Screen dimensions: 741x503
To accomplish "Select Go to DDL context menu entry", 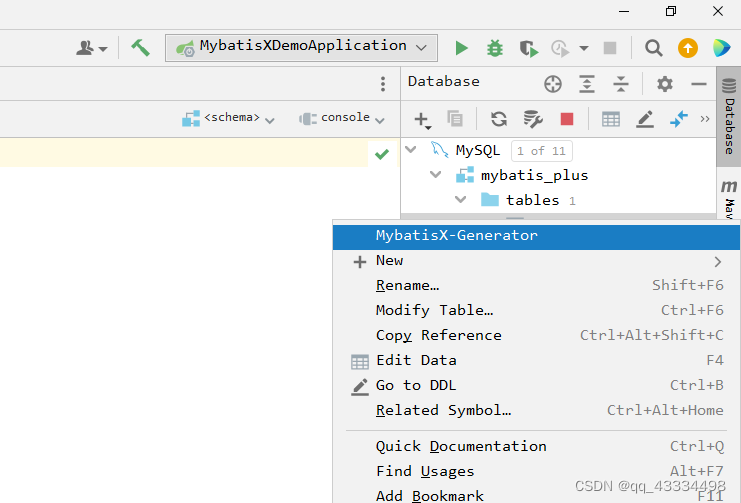I will click(536, 386).
